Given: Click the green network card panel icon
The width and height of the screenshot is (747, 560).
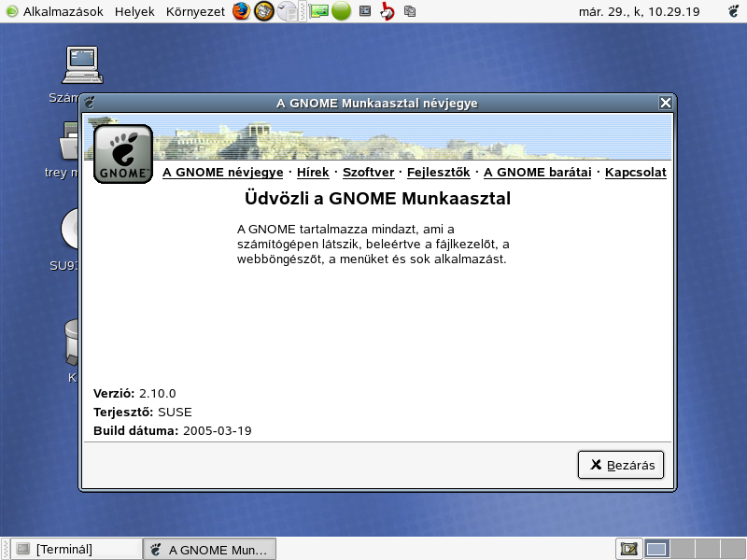Looking at the screenshot, I should tap(318, 11).
